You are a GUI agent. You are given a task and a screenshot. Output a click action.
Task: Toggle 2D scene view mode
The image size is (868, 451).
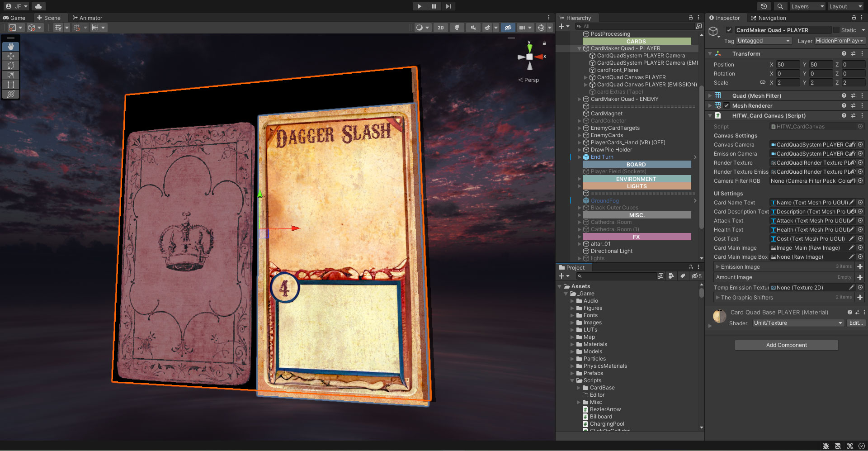coord(441,28)
